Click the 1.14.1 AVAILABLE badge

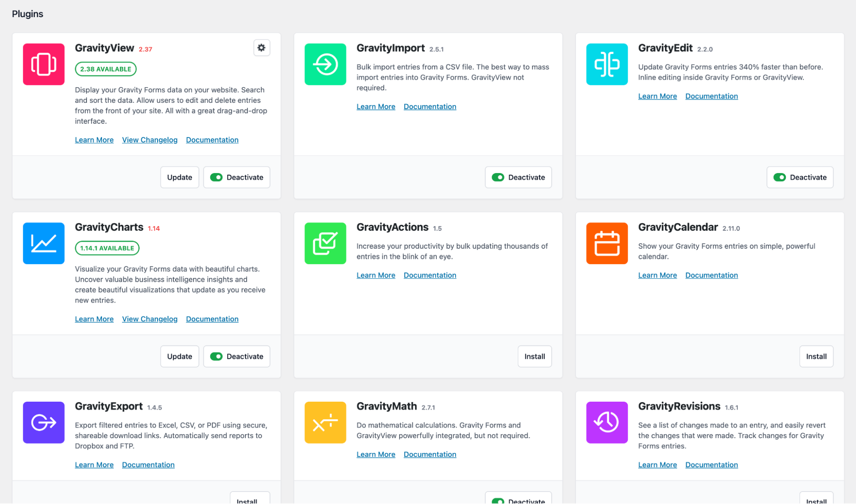pos(107,248)
